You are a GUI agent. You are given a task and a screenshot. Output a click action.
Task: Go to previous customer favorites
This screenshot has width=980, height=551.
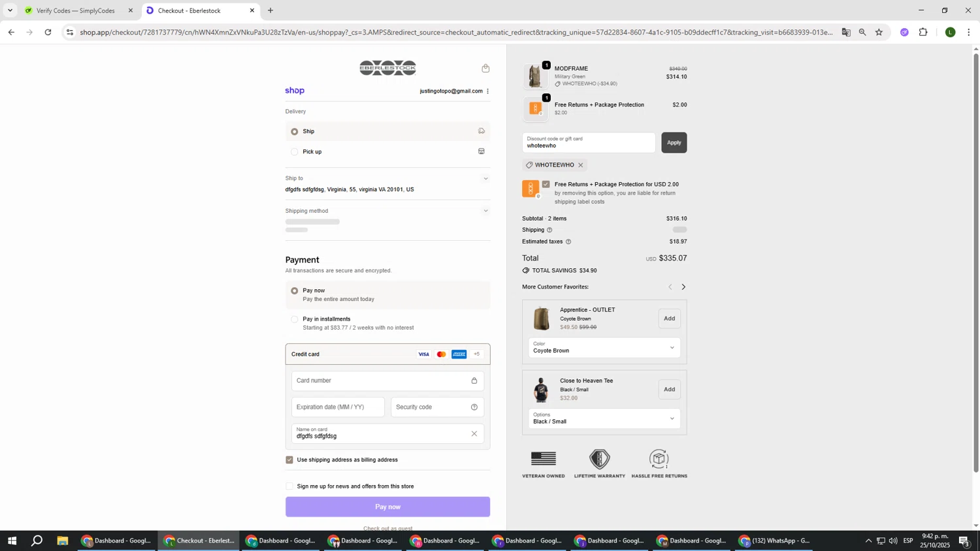(670, 287)
